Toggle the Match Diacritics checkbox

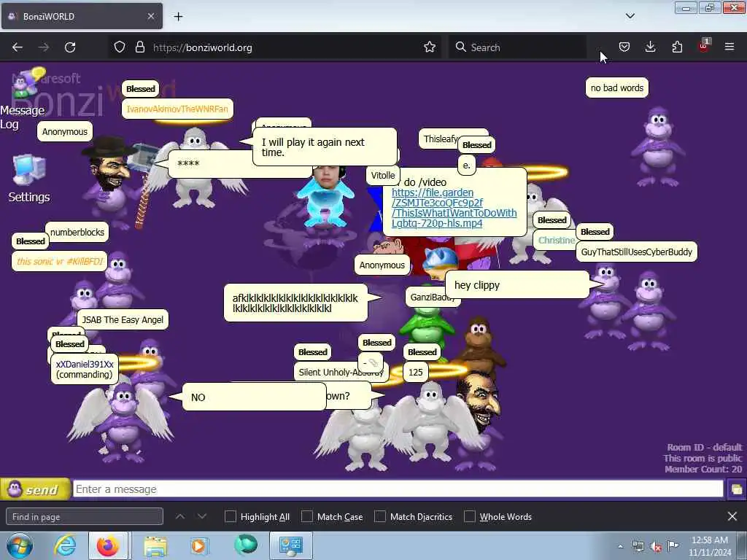(x=380, y=517)
